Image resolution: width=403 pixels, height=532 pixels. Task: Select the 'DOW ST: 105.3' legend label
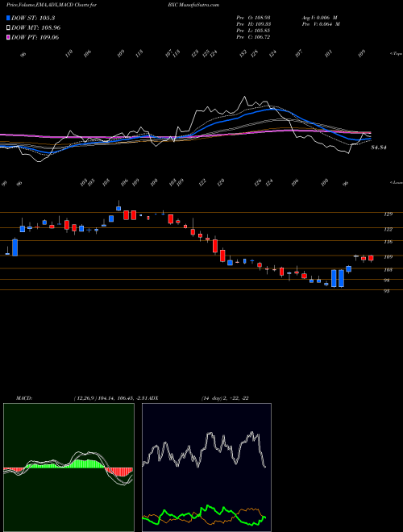tap(33, 18)
